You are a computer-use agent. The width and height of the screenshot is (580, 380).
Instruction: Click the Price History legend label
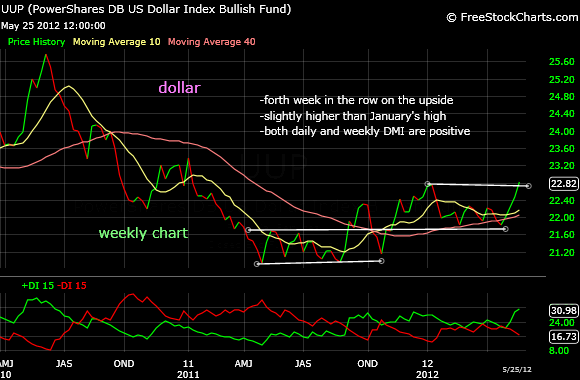point(36,42)
